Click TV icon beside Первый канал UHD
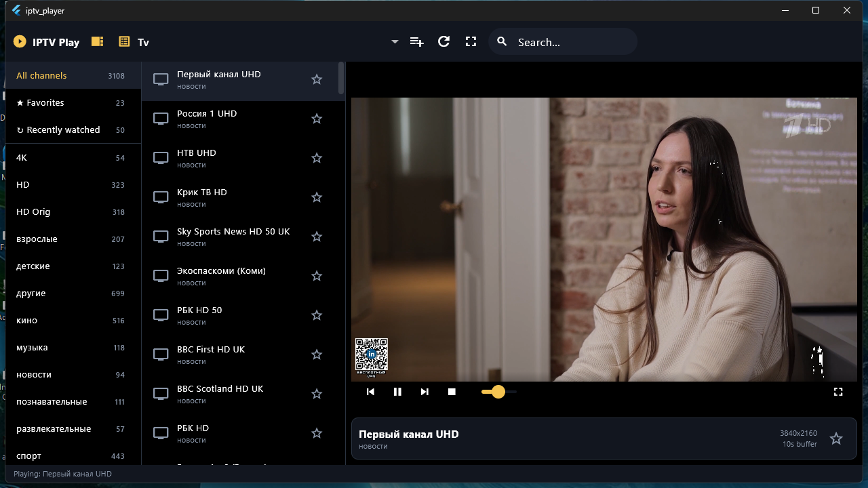Viewport: 868px width, 488px height. point(161,79)
